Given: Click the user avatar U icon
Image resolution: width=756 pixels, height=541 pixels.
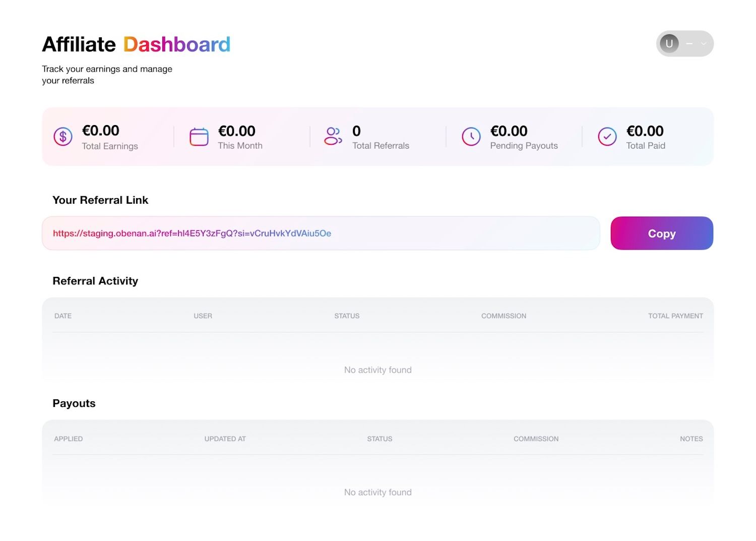Looking at the screenshot, I should [x=669, y=43].
